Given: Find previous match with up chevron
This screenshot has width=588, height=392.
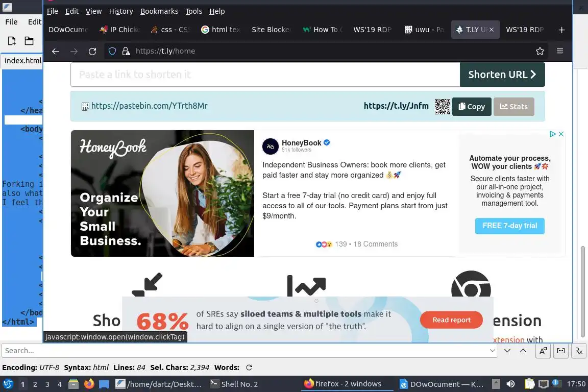Looking at the screenshot, I should coord(523,351).
